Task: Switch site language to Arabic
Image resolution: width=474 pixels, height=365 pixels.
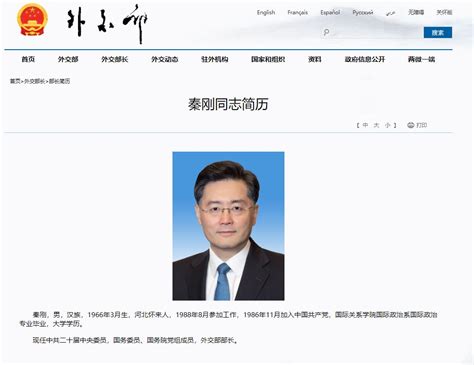Action: click(391, 13)
